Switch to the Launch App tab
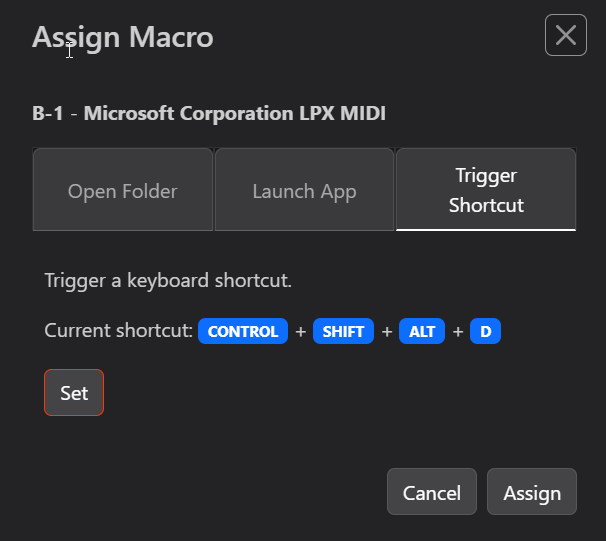 click(x=304, y=191)
